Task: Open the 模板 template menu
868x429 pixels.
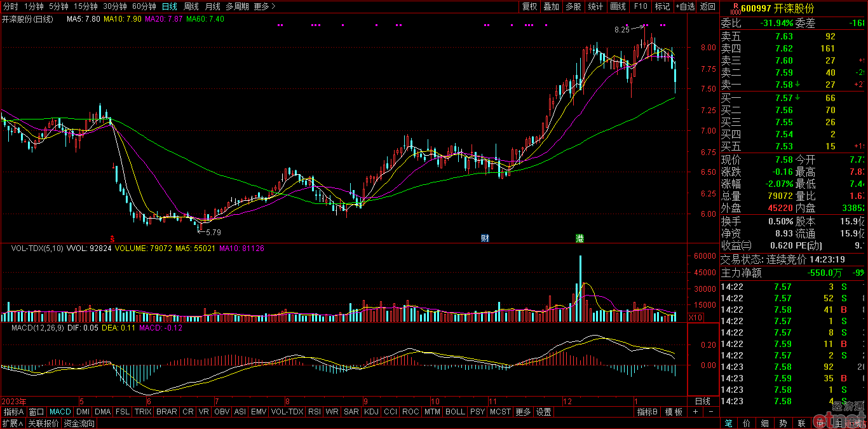Action: tap(674, 412)
